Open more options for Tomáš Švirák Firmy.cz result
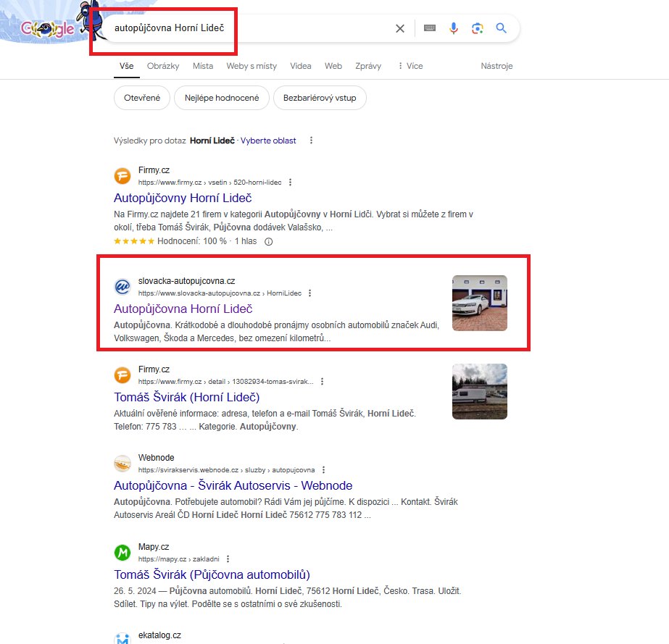This screenshot has height=644, width=669. (322, 381)
